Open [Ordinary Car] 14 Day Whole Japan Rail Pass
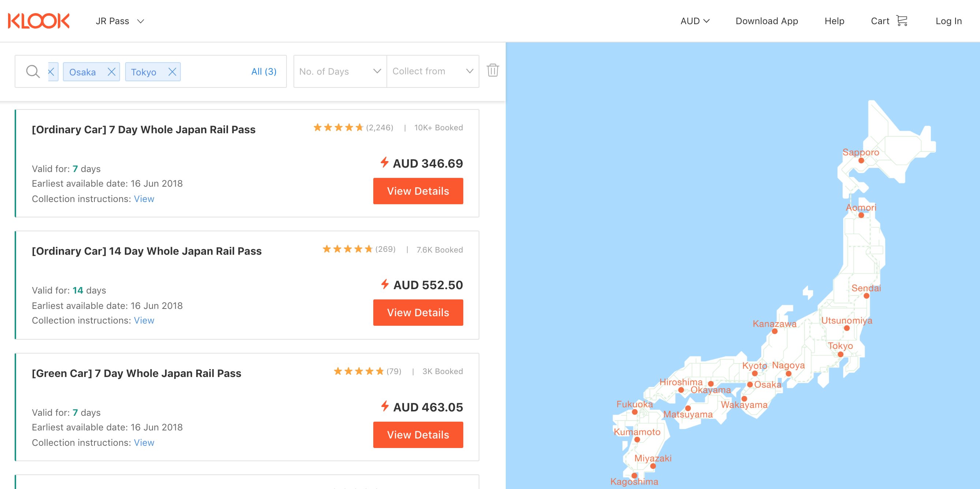Viewport: 980px width, 489px height. [x=146, y=251]
